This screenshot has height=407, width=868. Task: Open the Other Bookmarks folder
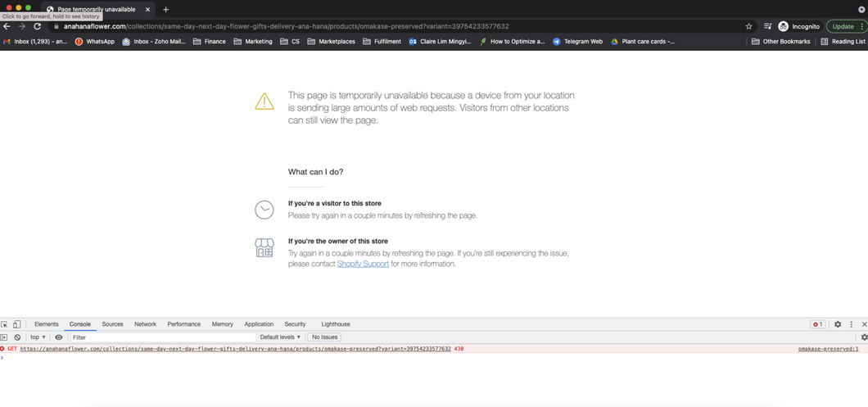[x=780, y=41]
